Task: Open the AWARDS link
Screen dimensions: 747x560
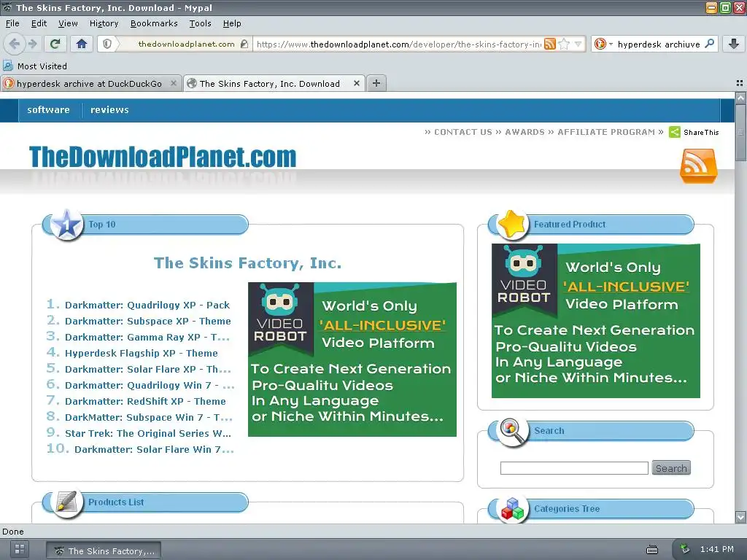Action: (525, 132)
